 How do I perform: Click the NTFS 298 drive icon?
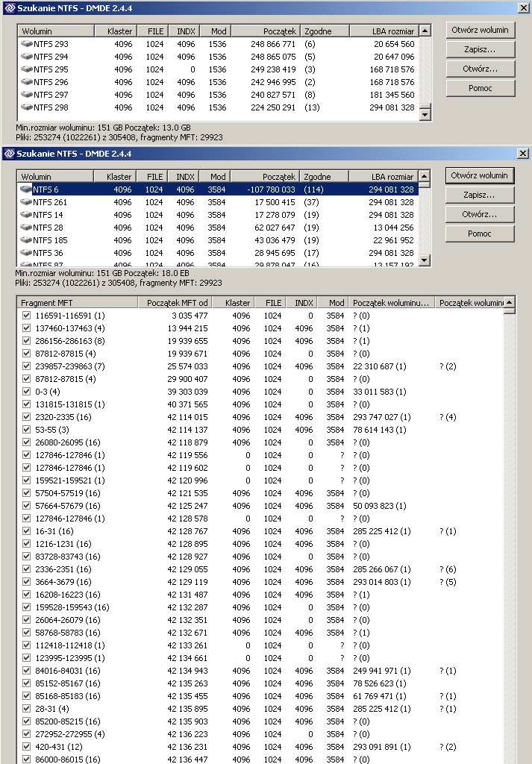(x=27, y=107)
